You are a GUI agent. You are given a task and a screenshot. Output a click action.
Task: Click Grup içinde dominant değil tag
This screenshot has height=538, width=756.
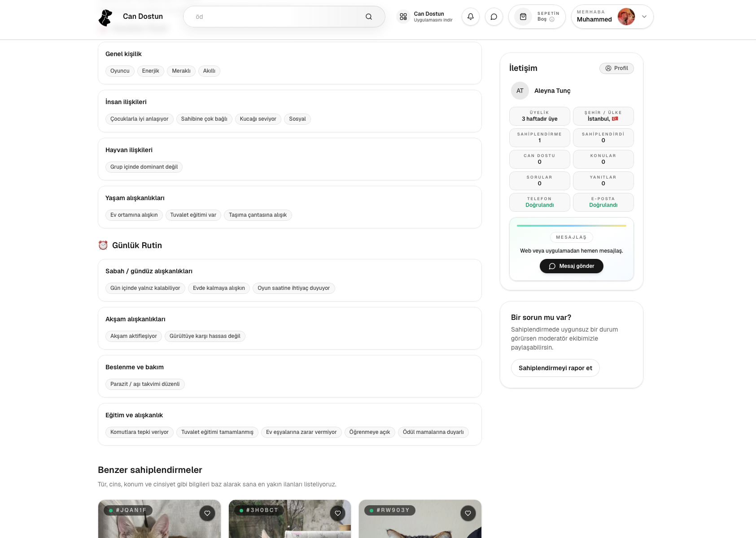144,167
